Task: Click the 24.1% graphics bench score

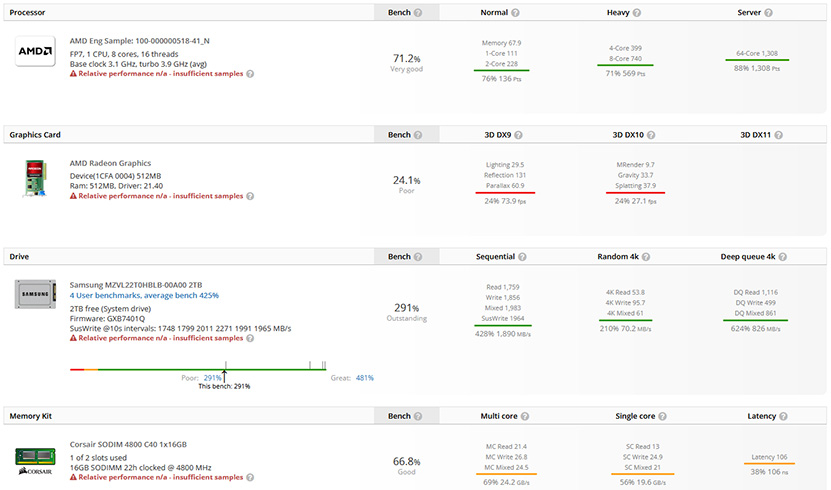Action: pos(406,181)
